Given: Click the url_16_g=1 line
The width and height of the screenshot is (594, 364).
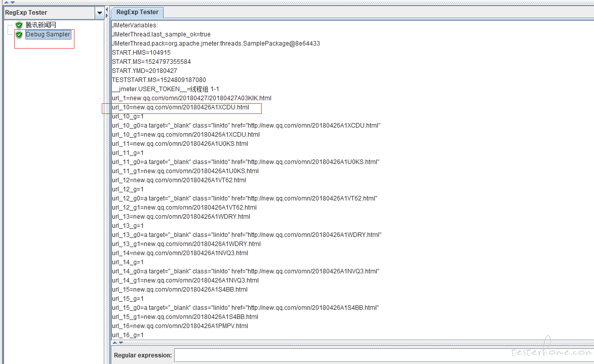Looking at the screenshot, I should coord(128,335).
